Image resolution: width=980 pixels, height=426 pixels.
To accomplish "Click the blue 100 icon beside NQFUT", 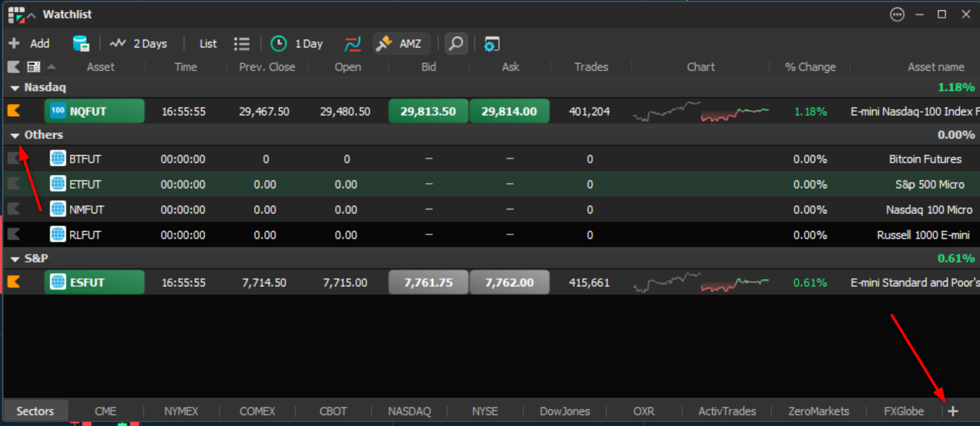I will [58, 111].
